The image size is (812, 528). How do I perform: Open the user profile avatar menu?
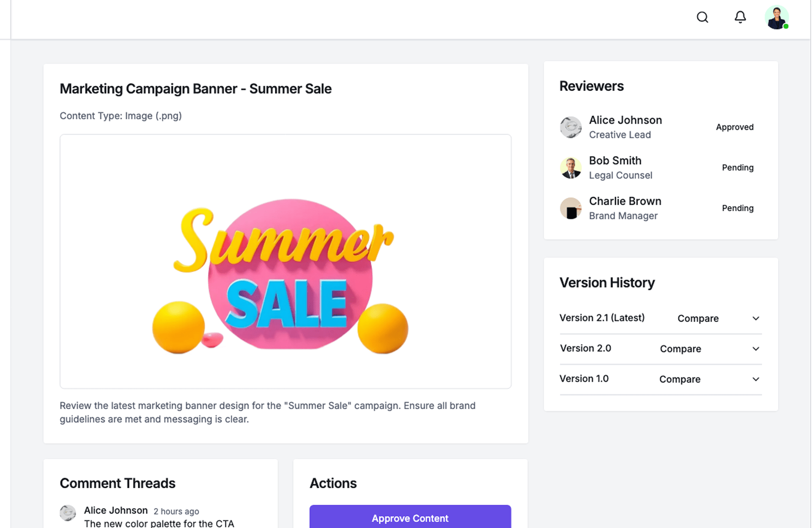click(x=776, y=18)
